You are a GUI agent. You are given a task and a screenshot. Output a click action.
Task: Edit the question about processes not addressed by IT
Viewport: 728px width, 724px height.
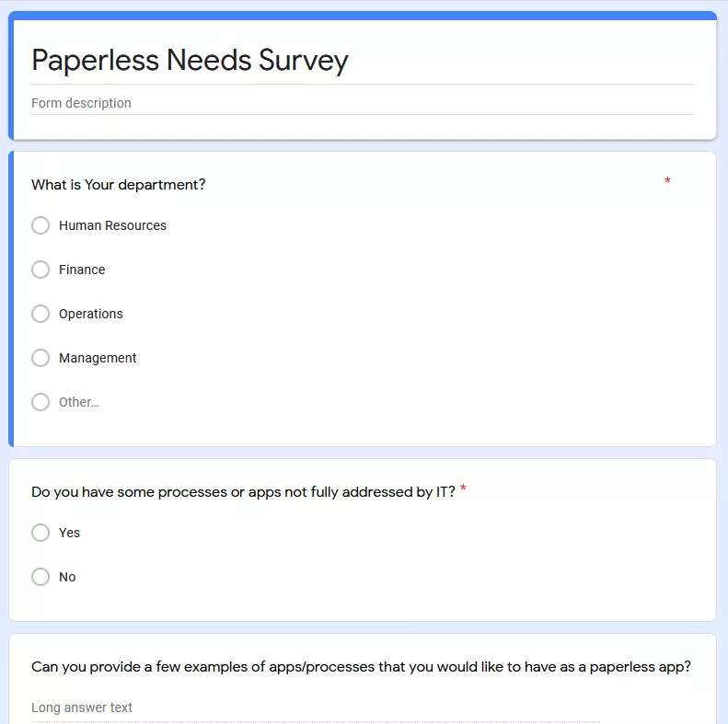(x=243, y=492)
